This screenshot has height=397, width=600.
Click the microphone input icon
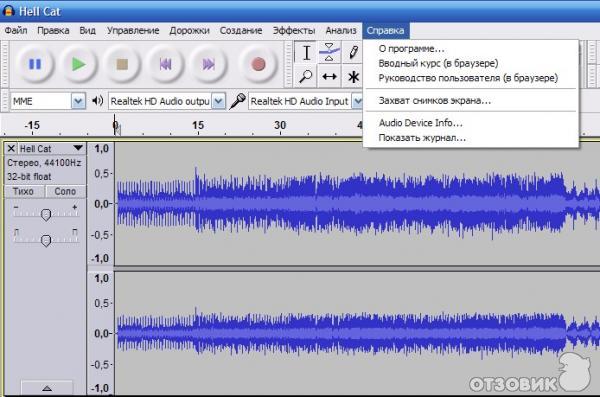(237, 101)
